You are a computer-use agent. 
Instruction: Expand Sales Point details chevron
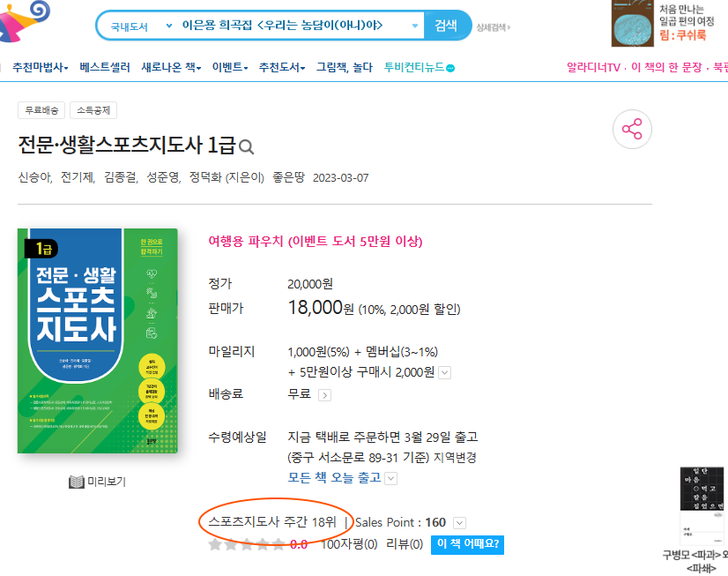[x=459, y=523]
